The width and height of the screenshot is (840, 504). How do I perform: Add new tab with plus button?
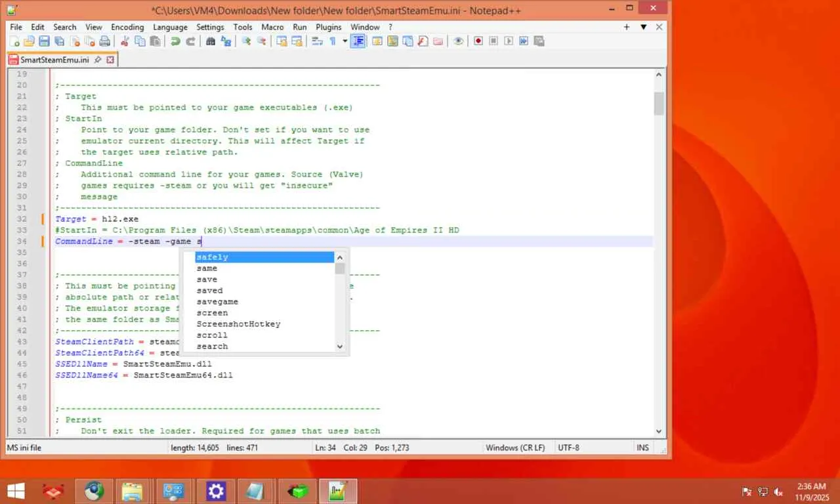(x=627, y=27)
